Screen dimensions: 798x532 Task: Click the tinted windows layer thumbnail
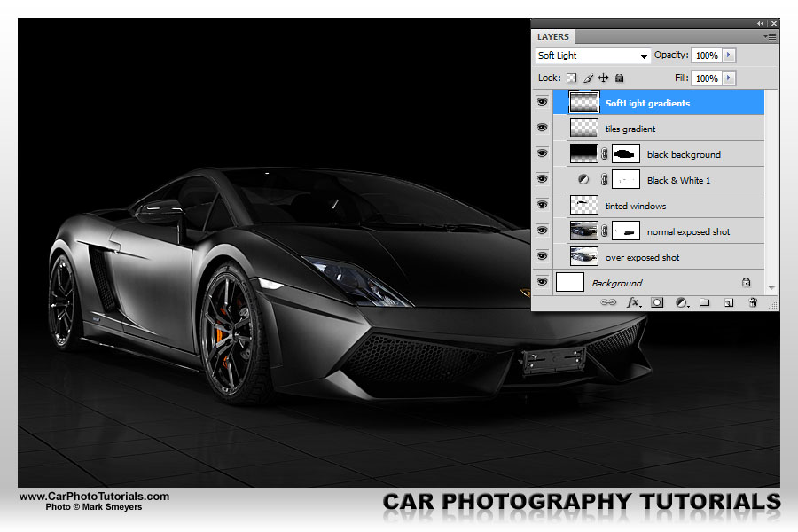click(x=583, y=205)
